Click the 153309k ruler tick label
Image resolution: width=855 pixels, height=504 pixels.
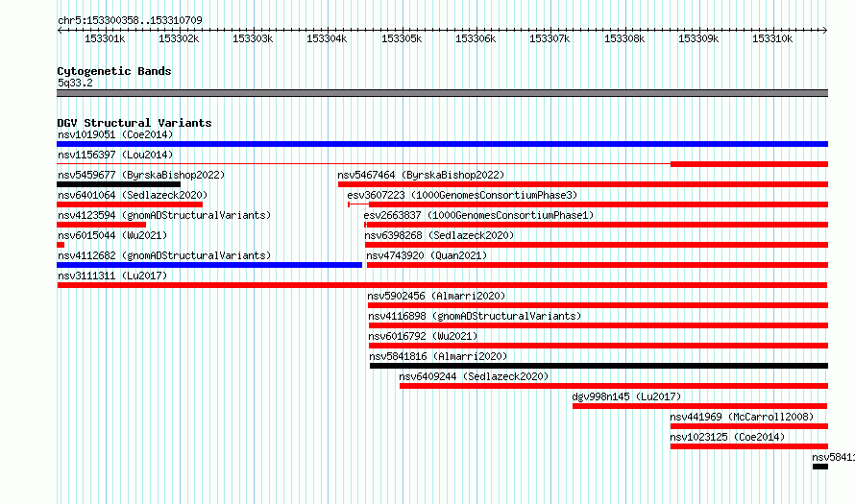click(698, 38)
